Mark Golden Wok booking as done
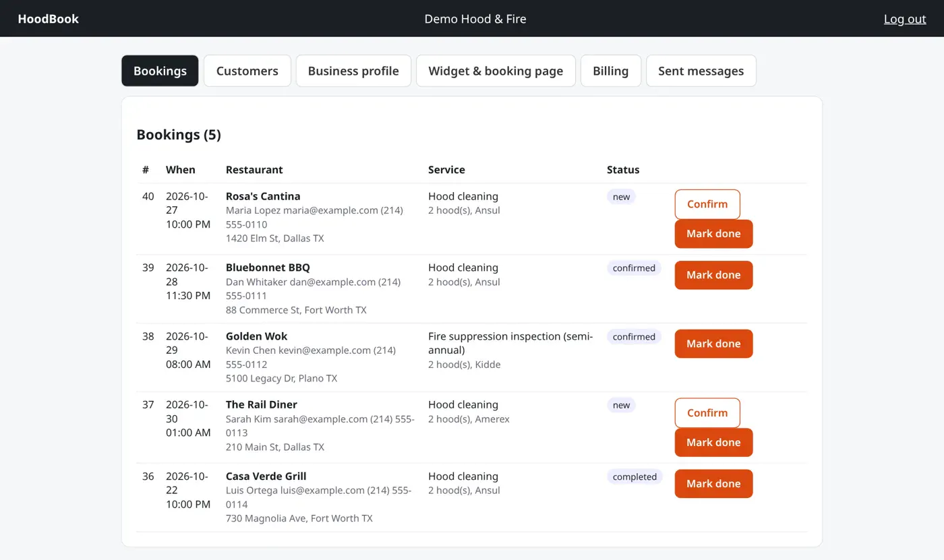The width and height of the screenshot is (944, 560). pyautogui.click(x=713, y=344)
